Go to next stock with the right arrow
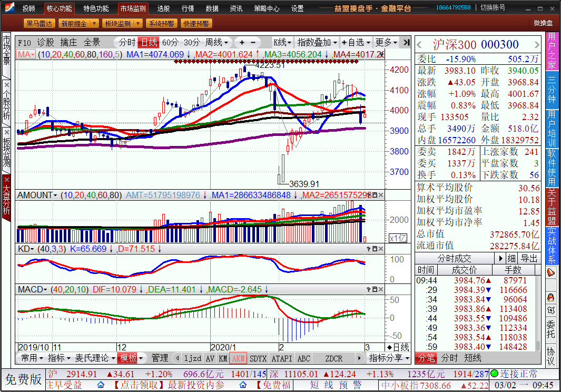Screen dimensions: 561x392 pyautogui.click(x=537, y=45)
